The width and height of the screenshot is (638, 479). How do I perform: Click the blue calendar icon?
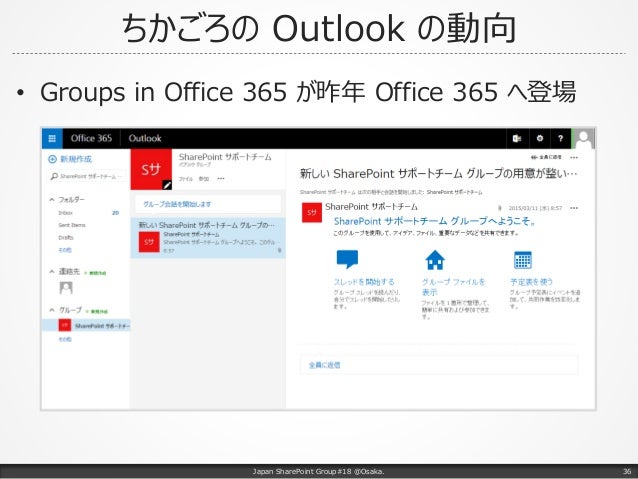tap(523, 260)
